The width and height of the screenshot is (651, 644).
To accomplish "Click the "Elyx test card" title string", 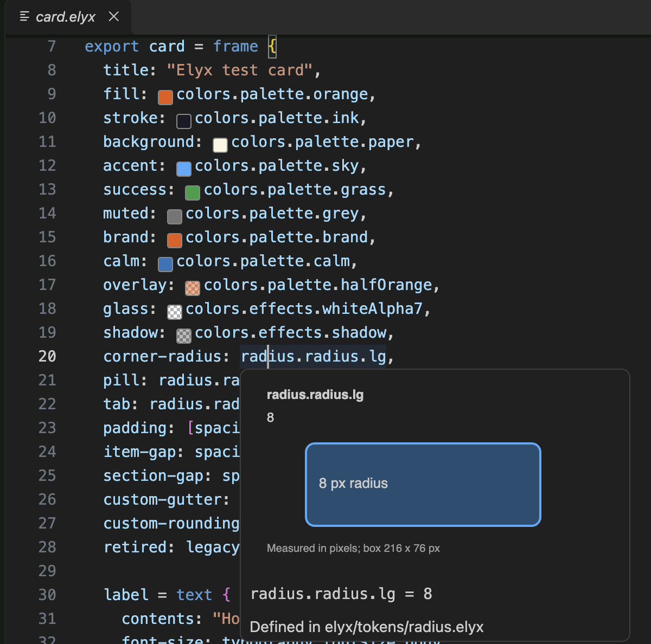I will pos(240,70).
